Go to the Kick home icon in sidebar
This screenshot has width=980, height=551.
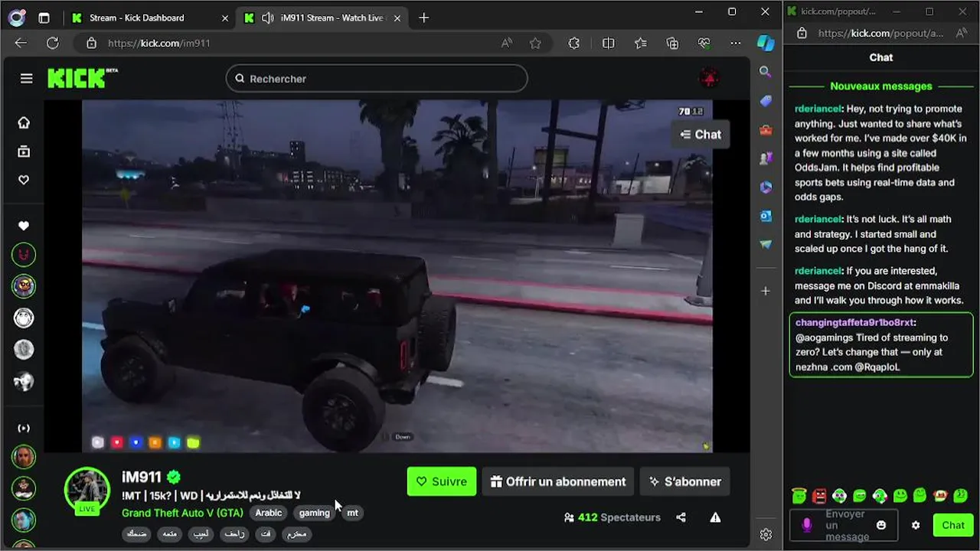coord(24,122)
